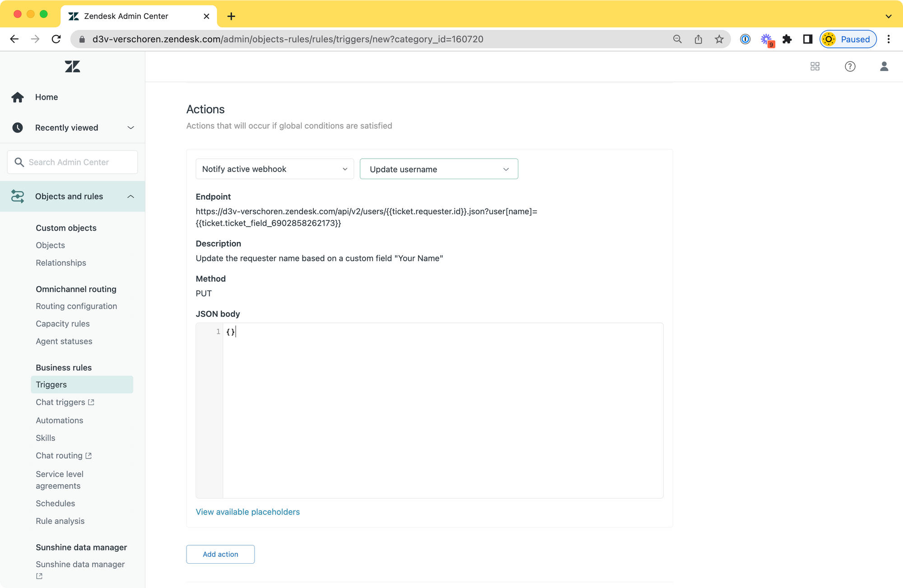
Task: Go to Automations in Business rules
Action: point(59,420)
